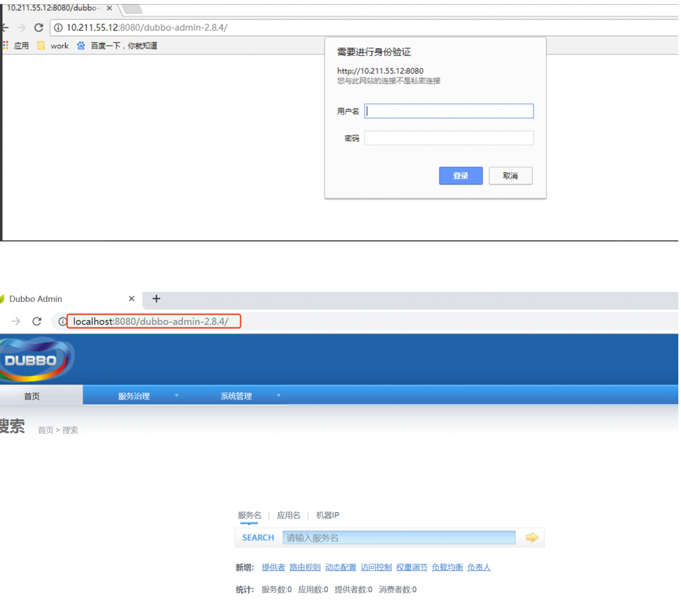The image size is (681, 616).
Task: Go forward in the top browser window
Action: tap(22, 28)
